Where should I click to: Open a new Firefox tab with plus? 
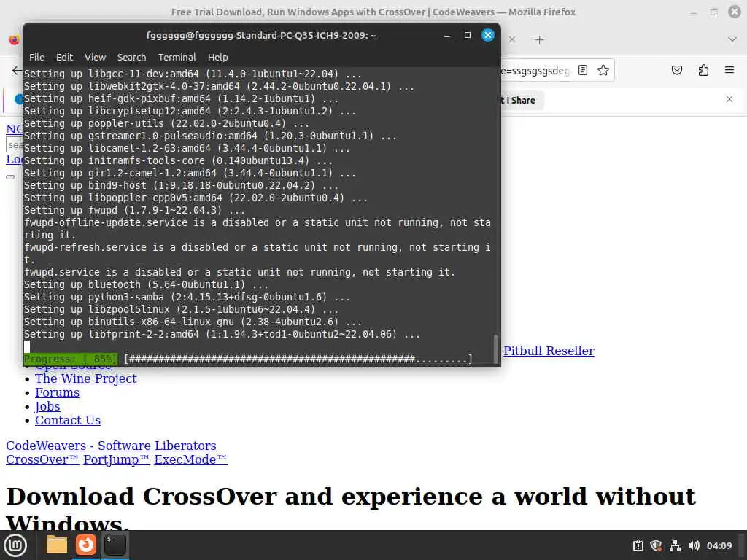click(x=539, y=40)
